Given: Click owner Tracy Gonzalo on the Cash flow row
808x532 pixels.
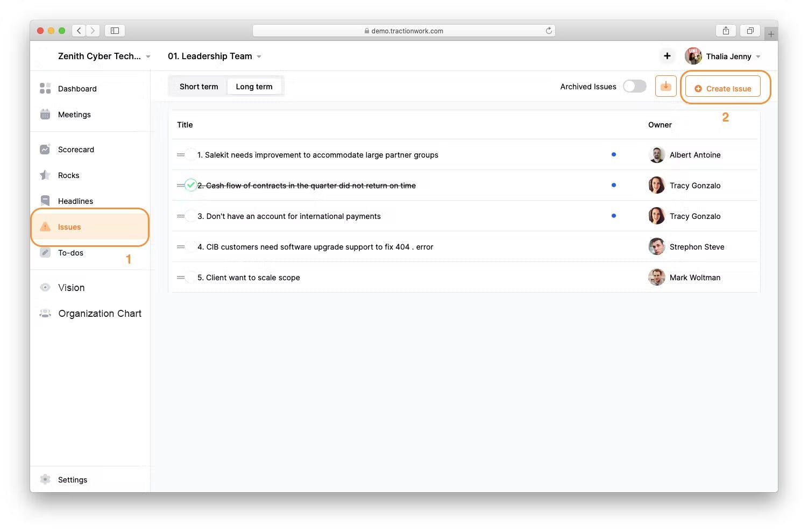Looking at the screenshot, I should pyautogui.click(x=695, y=186).
